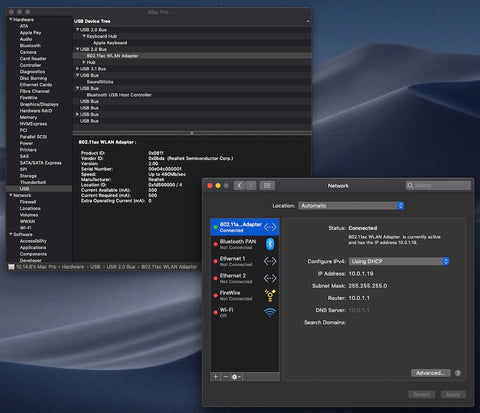Click red status dot beside FireWire

coord(216,295)
